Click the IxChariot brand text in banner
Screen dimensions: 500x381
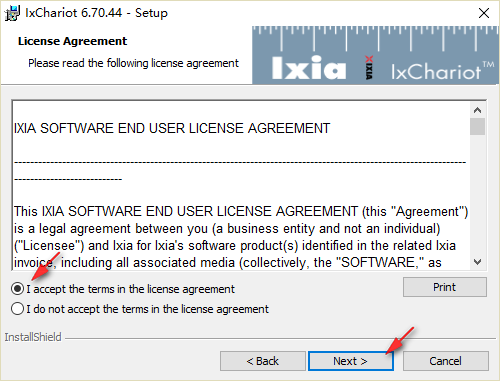pyautogui.click(x=442, y=71)
